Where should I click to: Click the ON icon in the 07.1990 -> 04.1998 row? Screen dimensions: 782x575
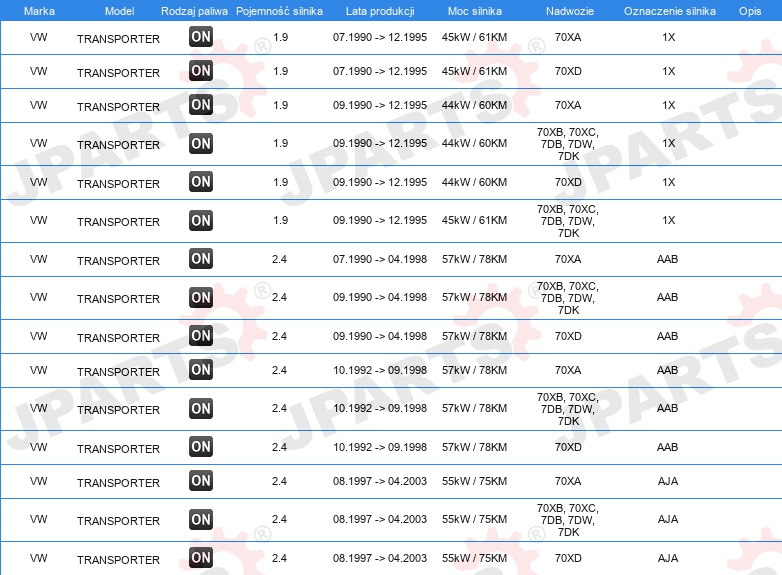click(x=201, y=258)
